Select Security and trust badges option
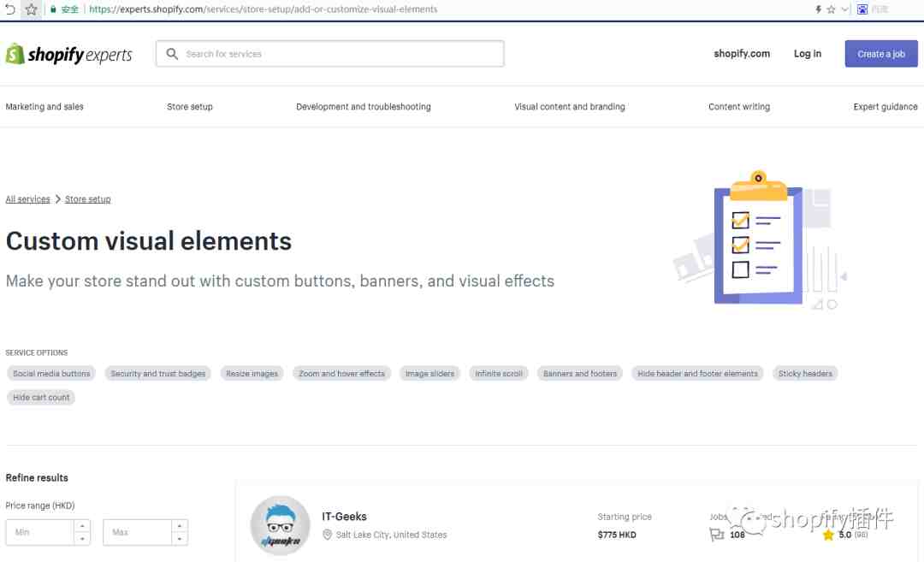Screen dimensions: 924x562 pyautogui.click(x=158, y=374)
